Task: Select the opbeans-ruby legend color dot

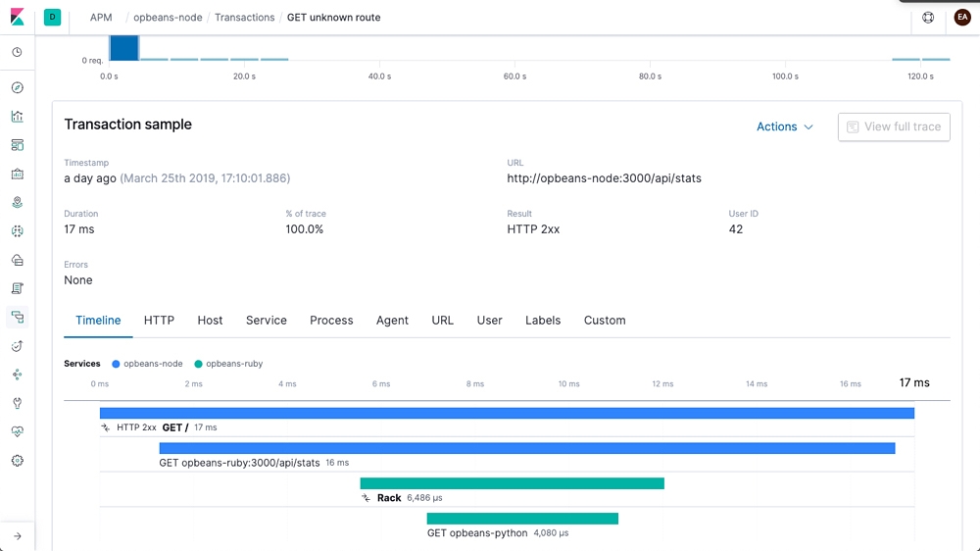Action: coord(198,364)
